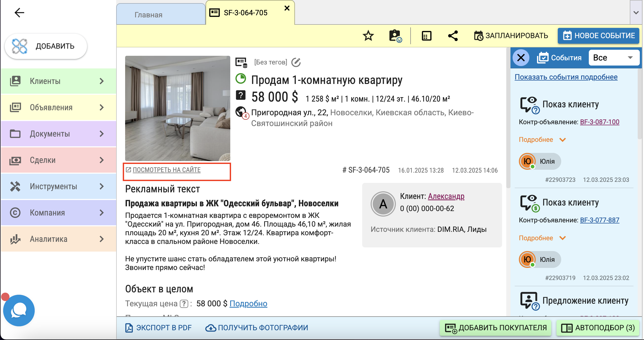Screen dimensions: 644x340
Task: Click ПОЛУЧИТЬ ФОТОГРАФИИ
Action: coord(257,328)
